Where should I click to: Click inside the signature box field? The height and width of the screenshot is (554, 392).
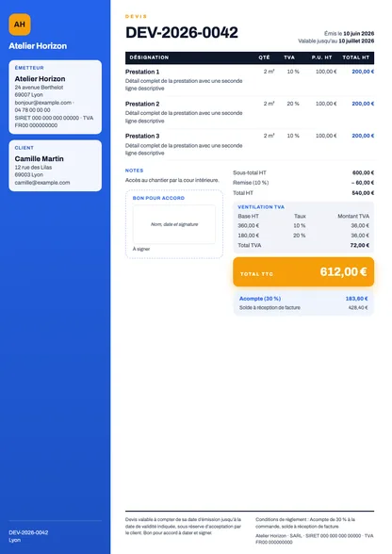click(174, 224)
